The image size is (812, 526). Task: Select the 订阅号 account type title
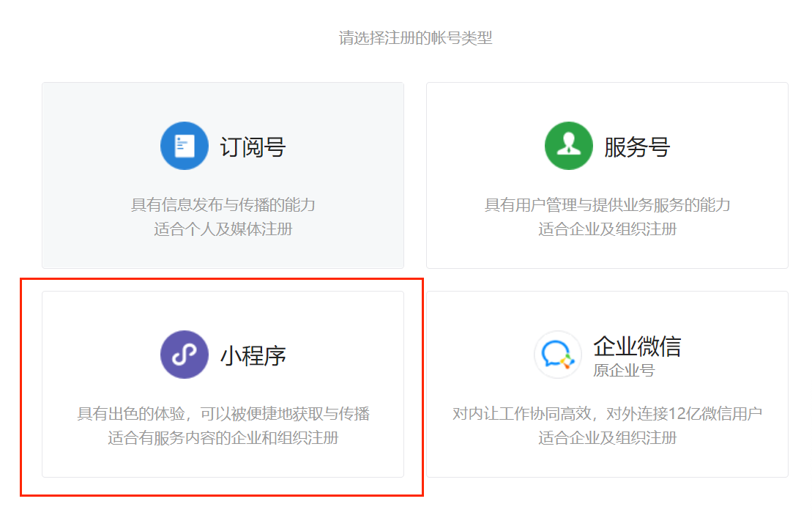[x=253, y=147]
